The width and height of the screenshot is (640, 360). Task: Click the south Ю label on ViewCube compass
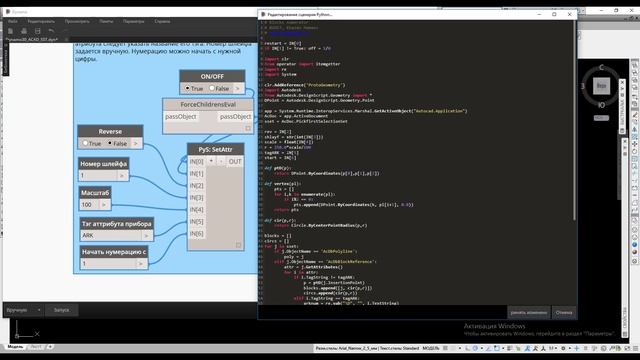click(x=601, y=105)
